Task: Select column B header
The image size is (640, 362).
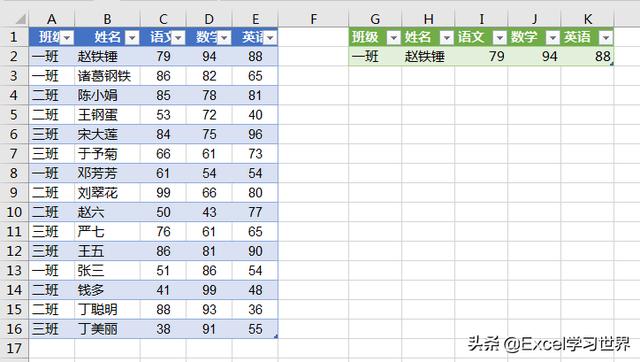Action: click(x=107, y=19)
